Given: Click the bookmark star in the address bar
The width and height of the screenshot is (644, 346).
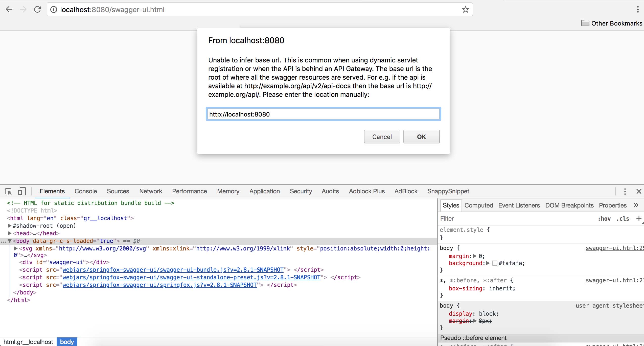Looking at the screenshot, I should (x=465, y=9).
